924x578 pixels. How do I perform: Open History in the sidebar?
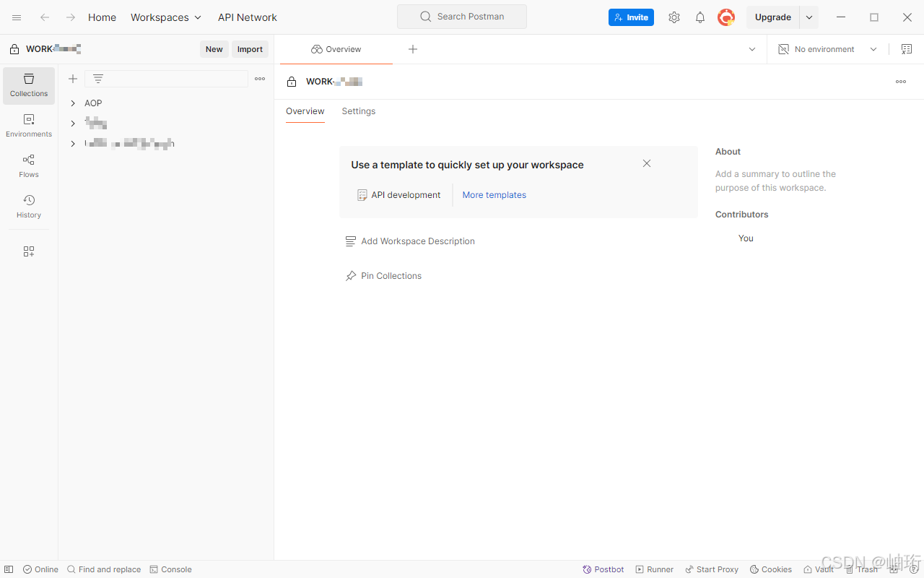(x=29, y=207)
